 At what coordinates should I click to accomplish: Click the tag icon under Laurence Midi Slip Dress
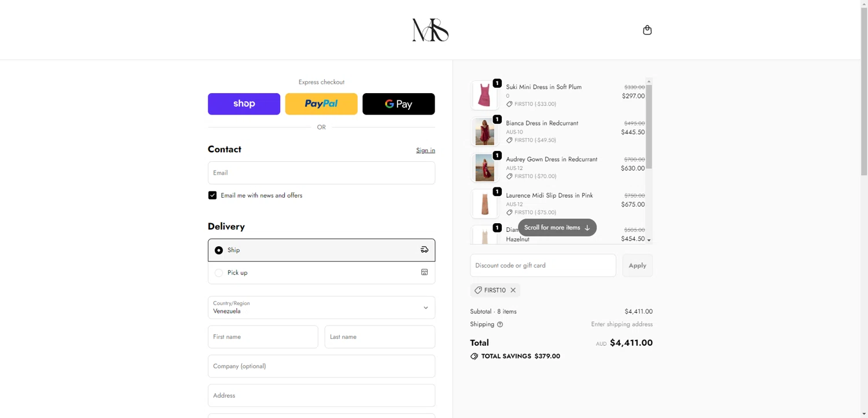click(x=509, y=212)
